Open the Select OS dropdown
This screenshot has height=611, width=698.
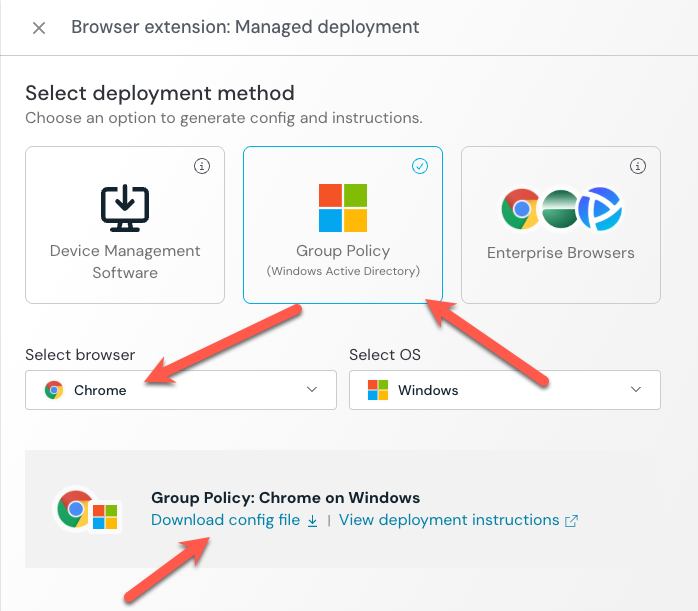[x=505, y=390]
